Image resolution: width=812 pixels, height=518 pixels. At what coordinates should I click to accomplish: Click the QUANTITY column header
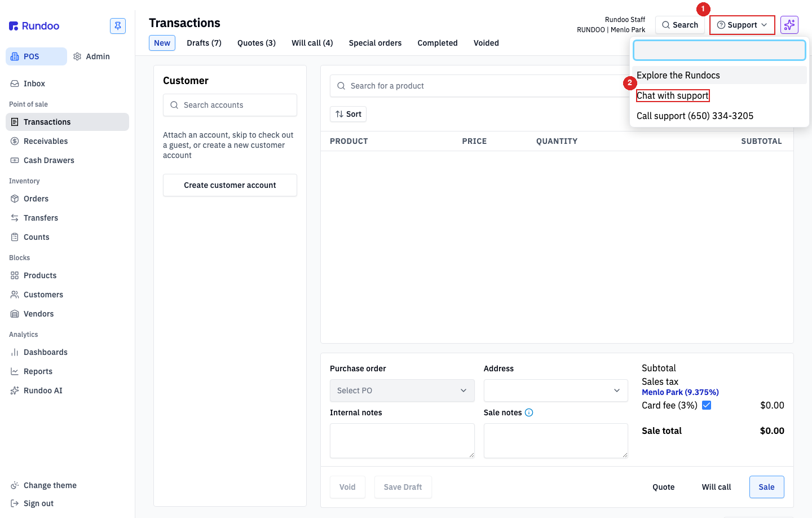click(557, 141)
